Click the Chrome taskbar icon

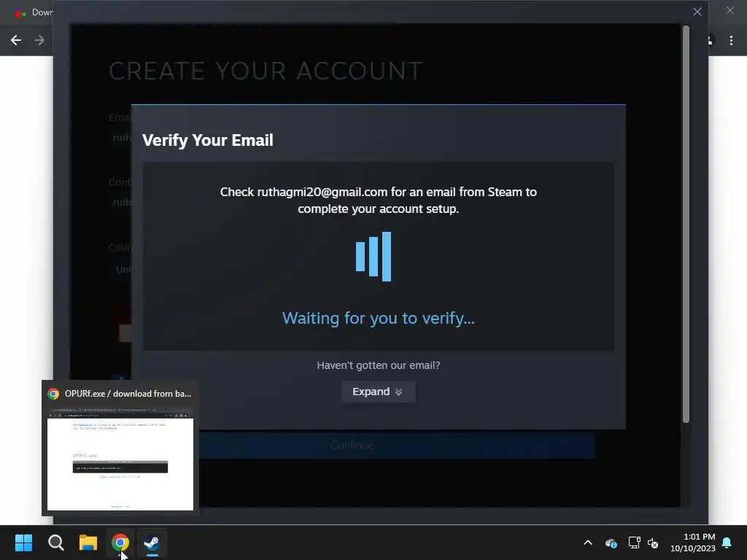pos(120,542)
